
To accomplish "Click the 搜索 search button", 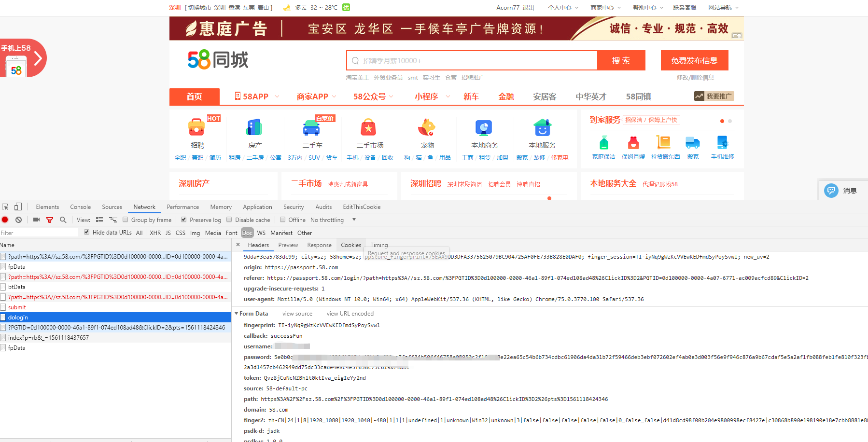I will pyautogui.click(x=621, y=60).
